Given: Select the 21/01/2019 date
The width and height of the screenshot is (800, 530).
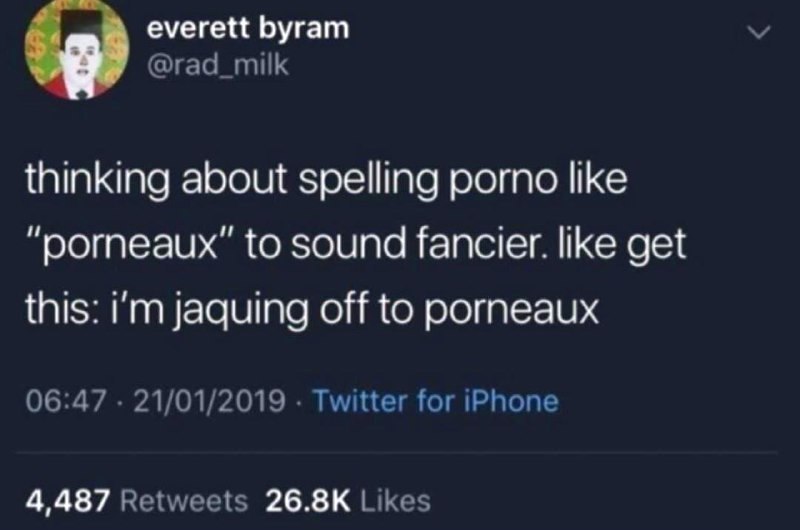Looking at the screenshot, I should [210, 401].
